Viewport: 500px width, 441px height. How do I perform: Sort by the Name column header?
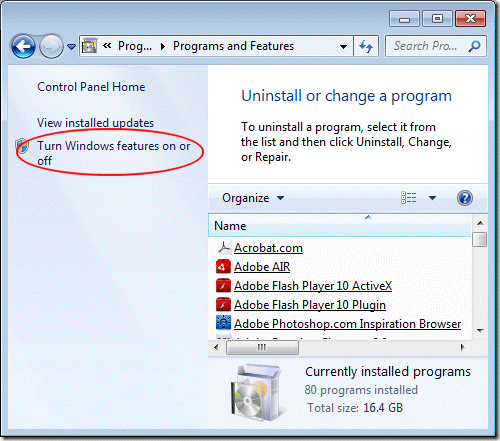click(340, 226)
